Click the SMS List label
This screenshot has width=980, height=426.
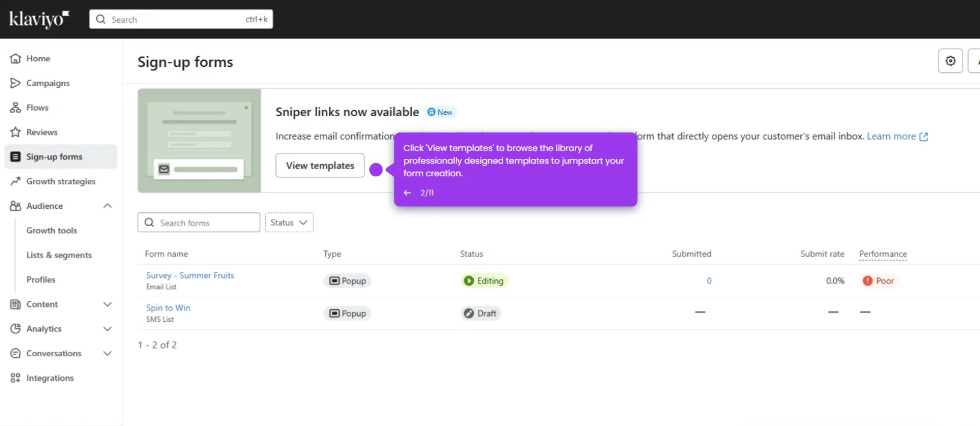[160, 319]
